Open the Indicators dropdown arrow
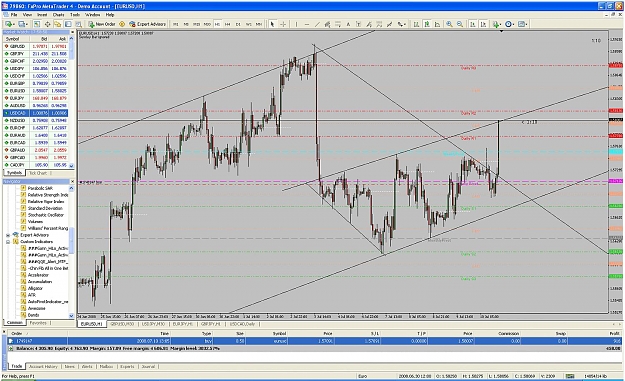The width and height of the screenshot is (625, 381). [x=501, y=24]
